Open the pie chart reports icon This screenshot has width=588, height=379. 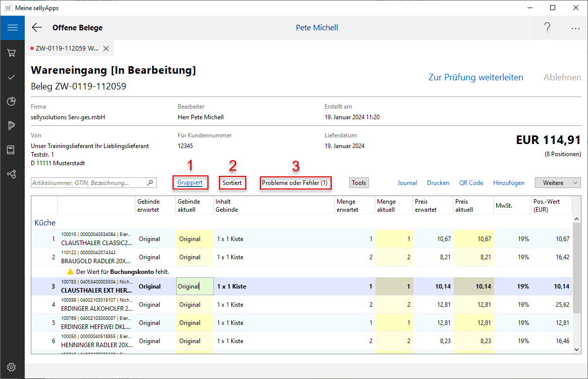(x=12, y=102)
